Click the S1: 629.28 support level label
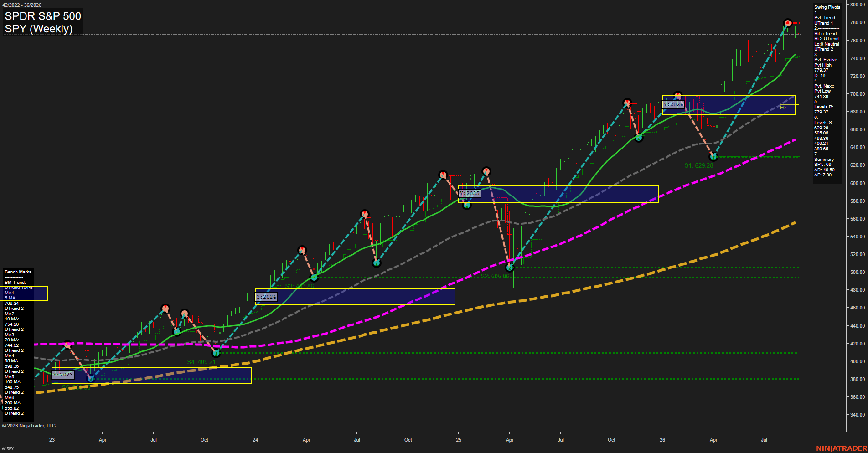Image resolution: width=868 pixels, height=453 pixels. pos(698,165)
